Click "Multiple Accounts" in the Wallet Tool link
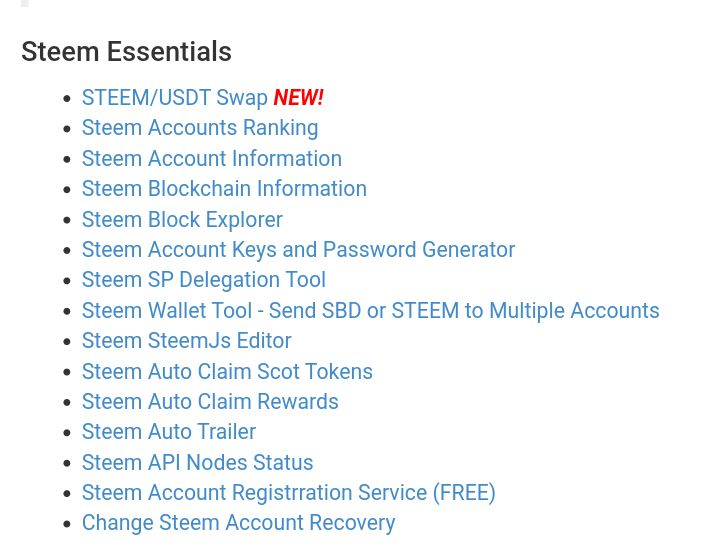The height and width of the screenshot is (552, 720). click(x=574, y=310)
